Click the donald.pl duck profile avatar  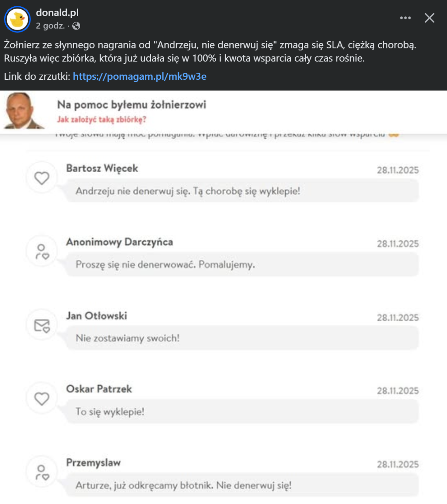(x=17, y=19)
